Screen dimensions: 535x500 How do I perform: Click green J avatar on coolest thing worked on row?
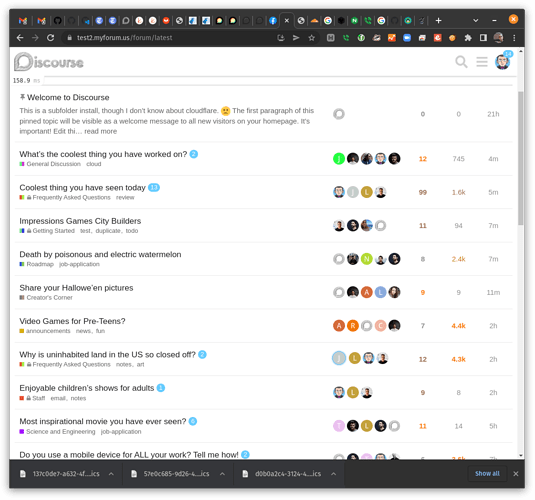tap(339, 159)
